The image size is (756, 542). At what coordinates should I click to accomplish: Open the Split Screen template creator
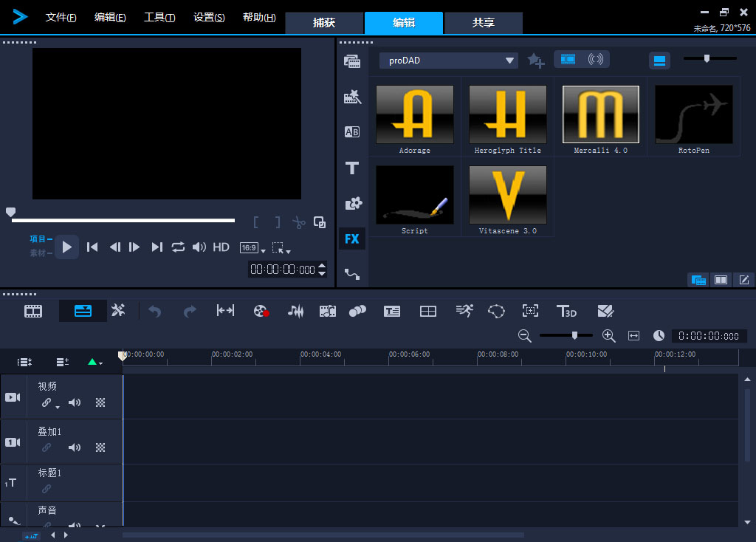click(x=428, y=312)
